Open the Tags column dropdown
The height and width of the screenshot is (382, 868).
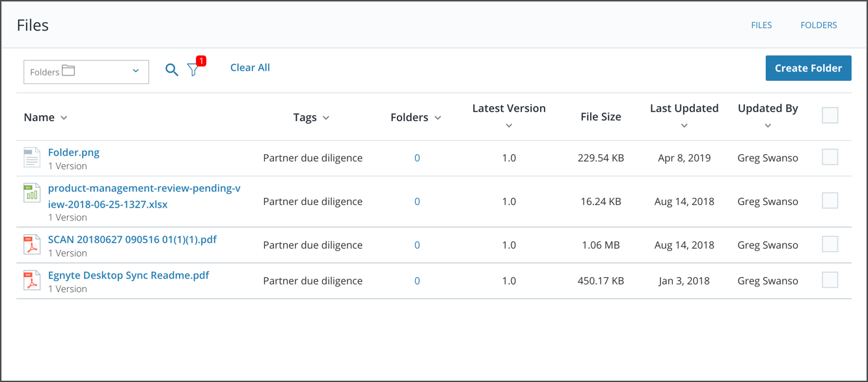[326, 118]
